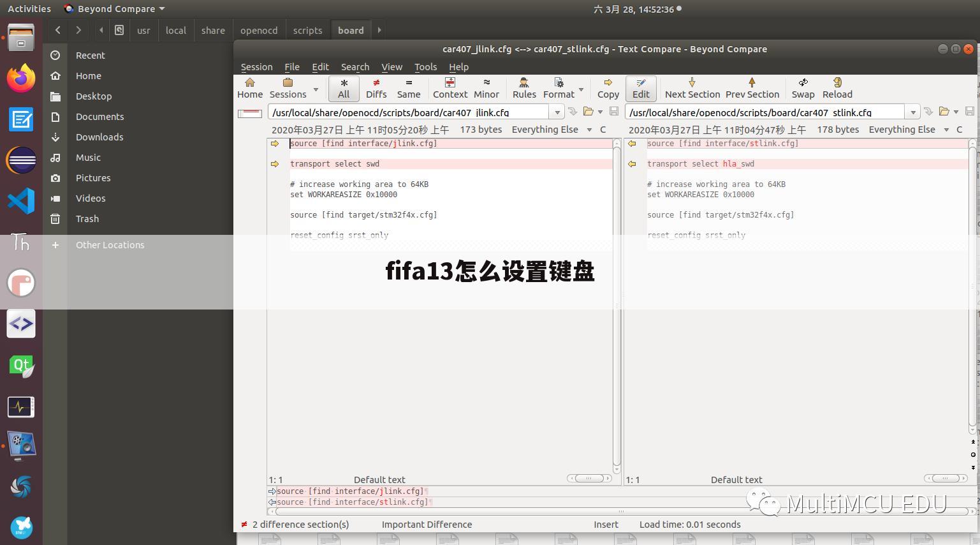
Task: Open the Home view in Beyond Compare toolbar
Action: (250, 88)
